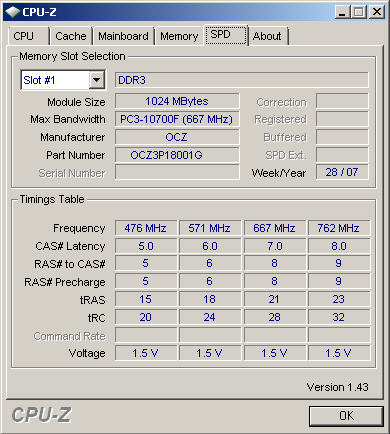The height and width of the screenshot is (434, 390).
Task: Click the PC3-10700F (667 MHz) bandwidth value
Action: (x=177, y=119)
